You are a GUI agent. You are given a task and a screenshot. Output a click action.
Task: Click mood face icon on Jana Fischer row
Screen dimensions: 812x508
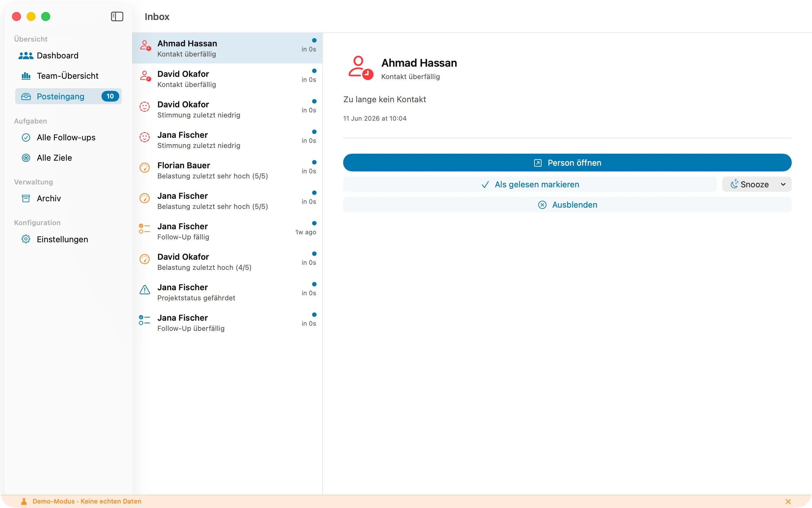click(145, 137)
